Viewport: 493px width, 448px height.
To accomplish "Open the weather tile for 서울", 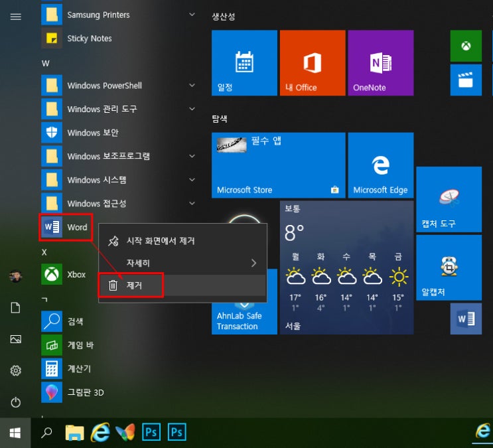I will click(347, 267).
